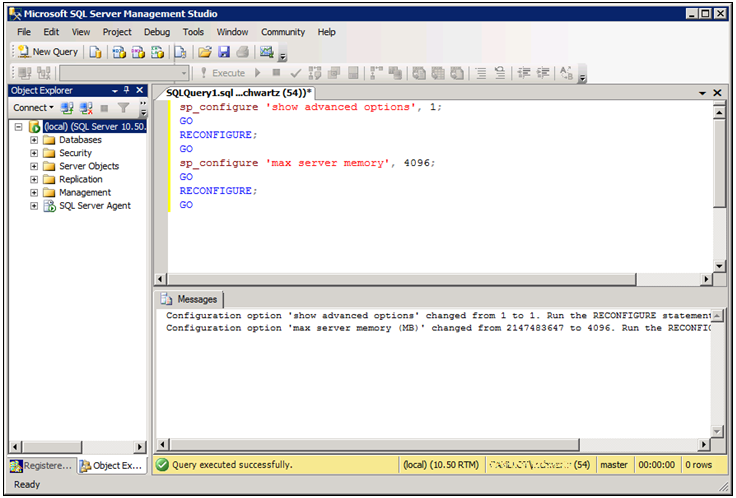Open a SQL Server Compact Query
The width and height of the screenshot is (736, 498).
(181, 52)
